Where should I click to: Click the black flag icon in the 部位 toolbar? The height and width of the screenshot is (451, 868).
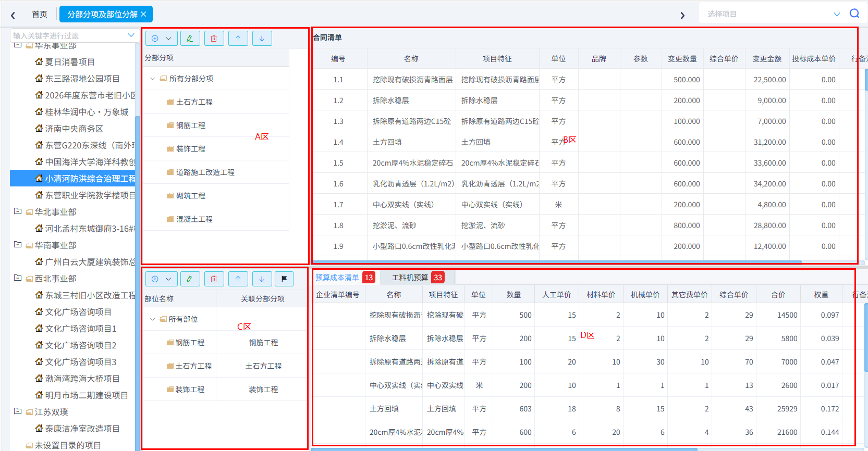click(x=284, y=279)
